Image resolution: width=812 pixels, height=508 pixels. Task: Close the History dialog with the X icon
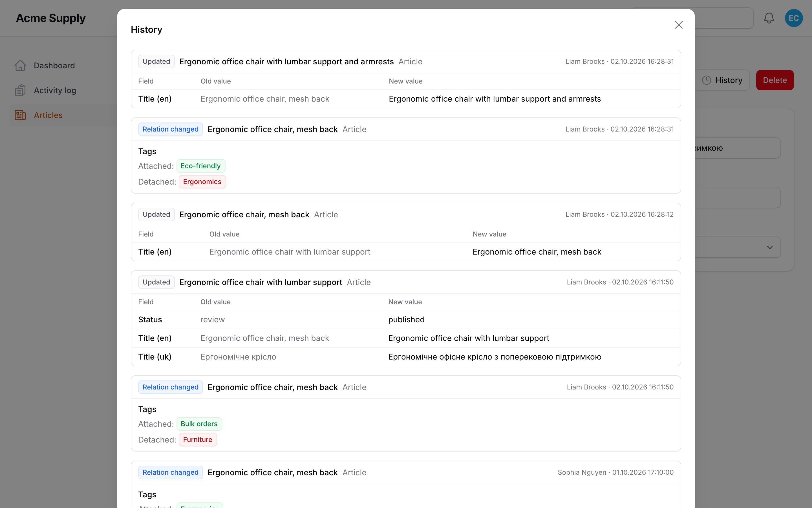pyautogui.click(x=678, y=25)
